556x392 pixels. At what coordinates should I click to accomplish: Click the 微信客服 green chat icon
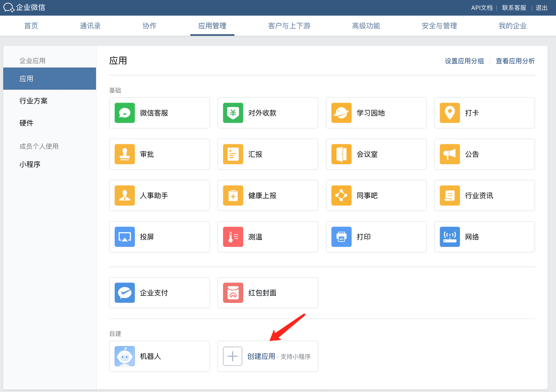[x=125, y=113]
